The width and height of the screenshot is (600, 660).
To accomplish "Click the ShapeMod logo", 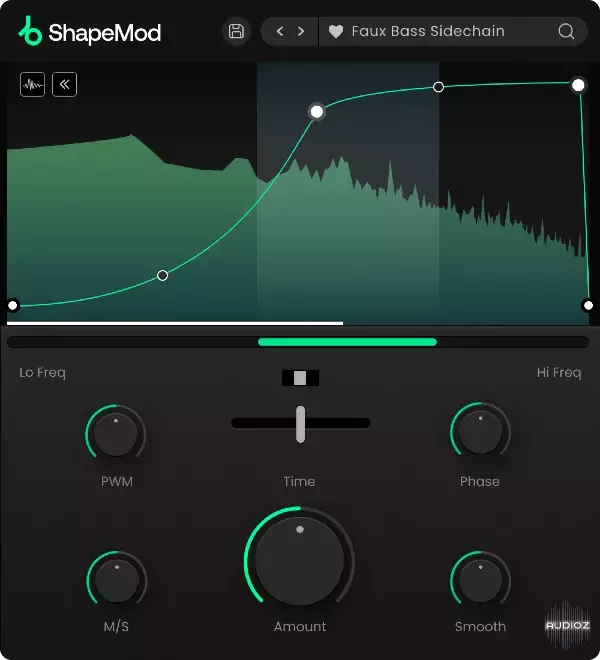I will point(90,32).
